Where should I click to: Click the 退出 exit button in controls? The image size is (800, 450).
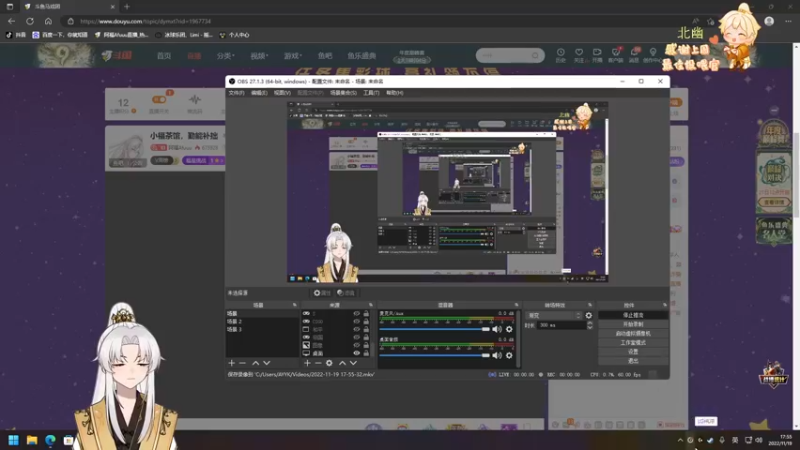click(x=633, y=361)
